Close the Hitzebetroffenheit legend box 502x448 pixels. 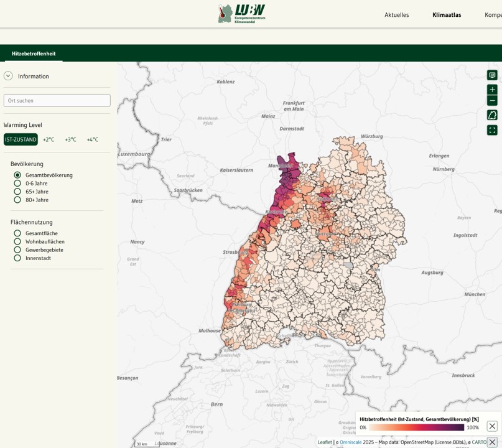(492, 426)
